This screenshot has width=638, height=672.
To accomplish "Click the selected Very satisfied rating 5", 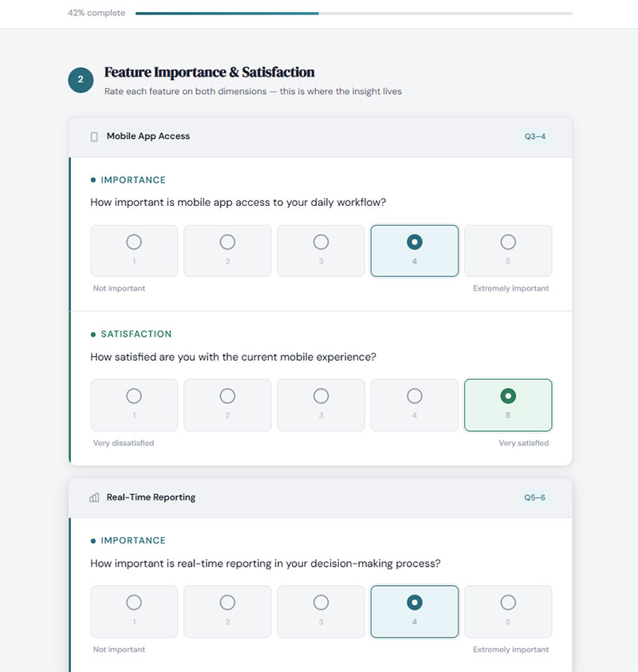I will 508,405.
